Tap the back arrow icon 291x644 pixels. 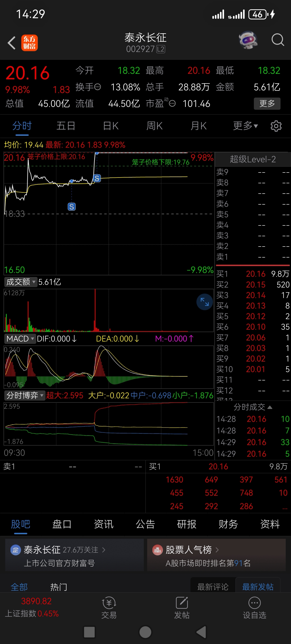click(x=11, y=43)
